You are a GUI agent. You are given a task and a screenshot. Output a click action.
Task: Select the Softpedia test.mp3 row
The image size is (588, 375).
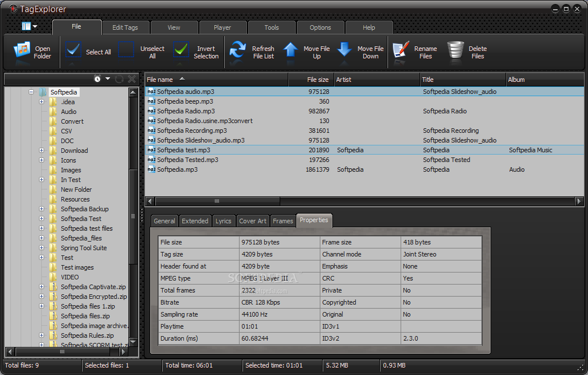tap(364, 150)
